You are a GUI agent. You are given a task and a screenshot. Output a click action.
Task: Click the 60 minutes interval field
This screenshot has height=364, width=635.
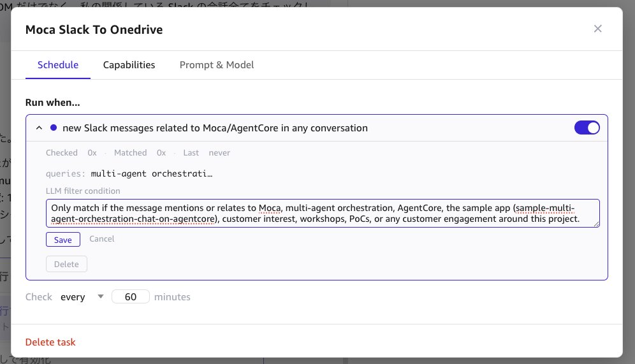click(x=131, y=297)
